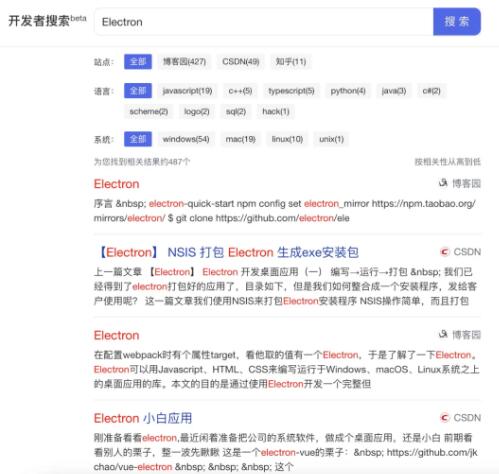This screenshot has height=474, width=499.
Task: Open NSIS 打包 Electron 生成exe安装包 result
Action: 229,252
